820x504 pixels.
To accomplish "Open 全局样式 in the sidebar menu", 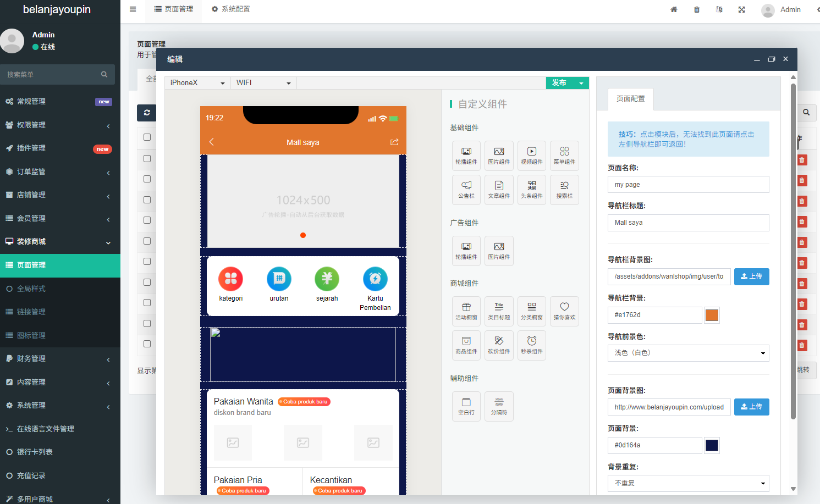I will coord(31,289).
